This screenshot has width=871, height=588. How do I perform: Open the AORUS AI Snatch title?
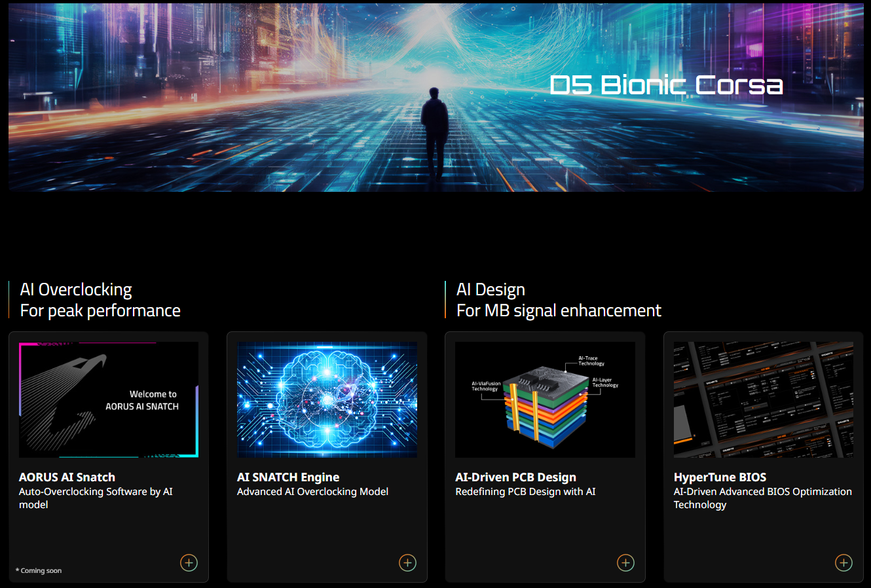(67, 477)
